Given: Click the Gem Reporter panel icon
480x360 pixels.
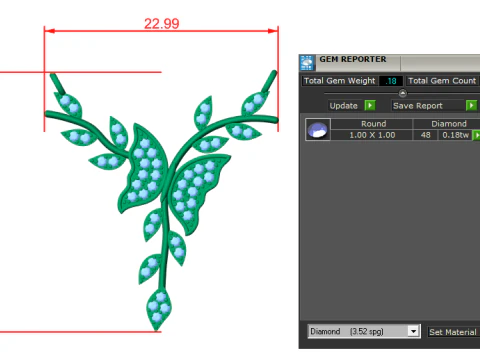Looking at the screenshot, I should pos(307,63).
